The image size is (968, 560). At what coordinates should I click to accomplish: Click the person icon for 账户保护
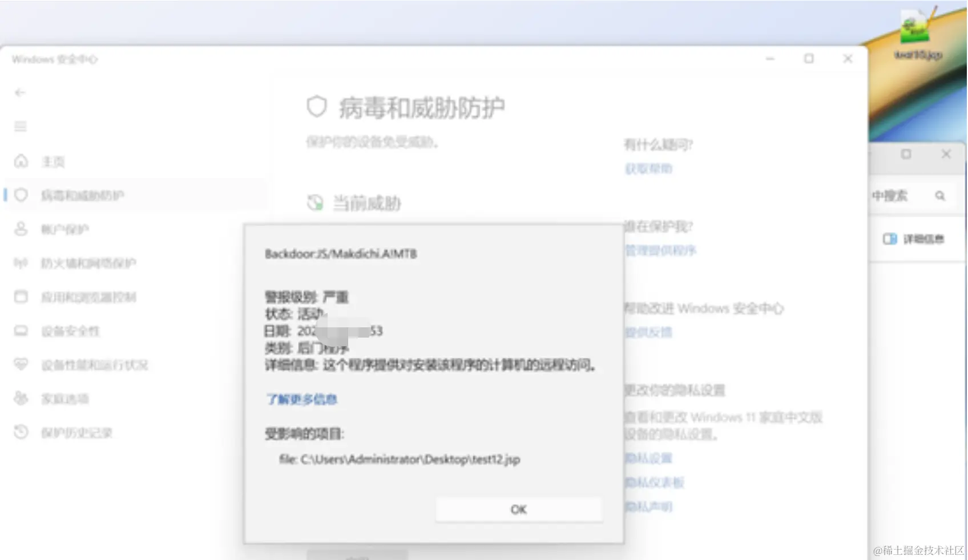click(x=21, y=229)
